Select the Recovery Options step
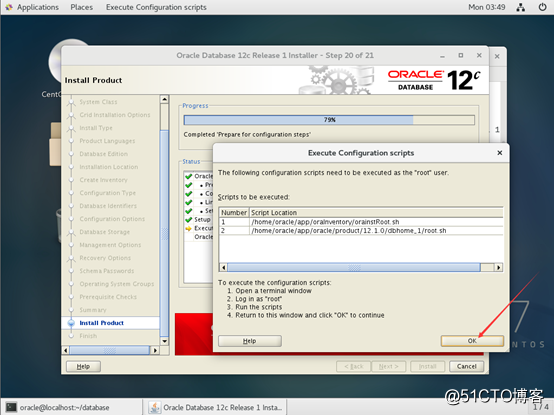This screenshot has width=554, height=415. (x=105, y=258)
